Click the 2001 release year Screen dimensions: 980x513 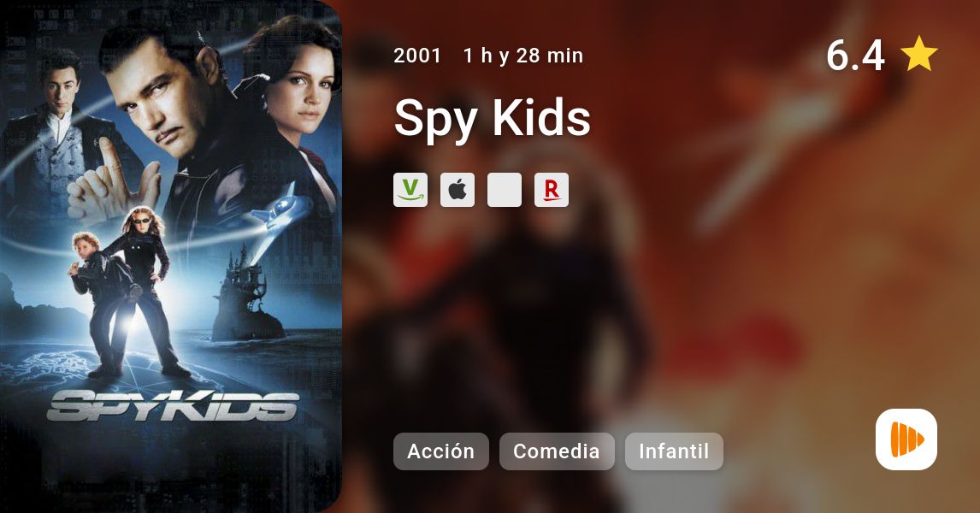(x=416, y=56)
